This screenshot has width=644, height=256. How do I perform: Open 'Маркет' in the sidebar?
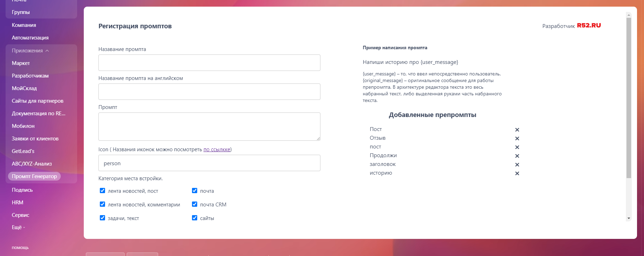tap(21, 63)
